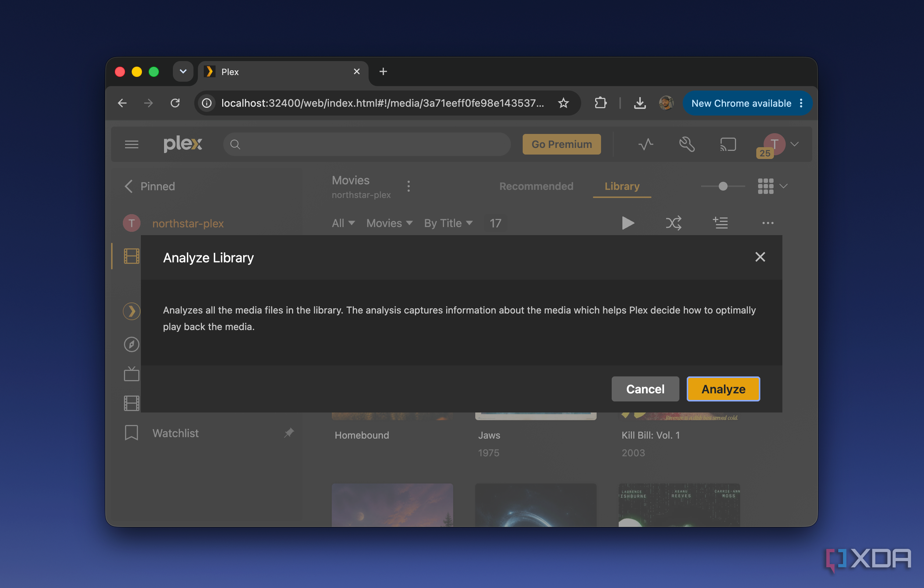Viewport: 924px width, 588px height.
Task: Open the user account avatar T
Action: (774, 144)
